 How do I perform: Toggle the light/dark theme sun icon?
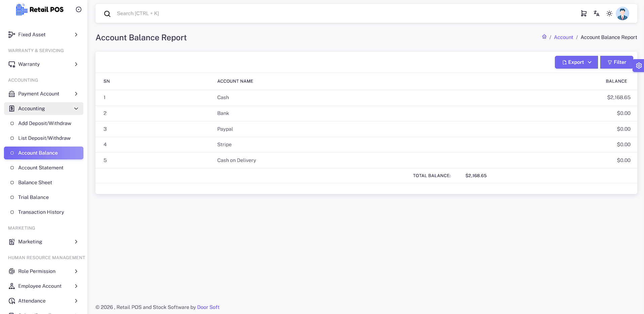coord(609,13)
